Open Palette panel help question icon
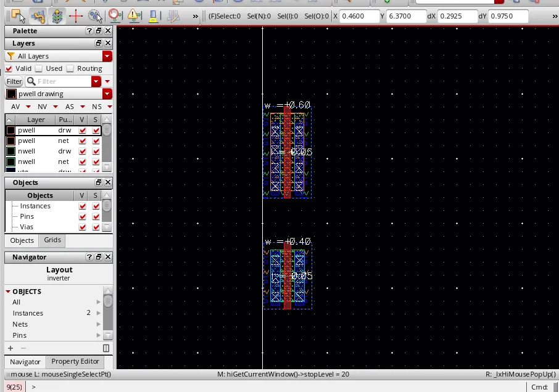Viewport: 559px width, 392px height. (89, 31)
